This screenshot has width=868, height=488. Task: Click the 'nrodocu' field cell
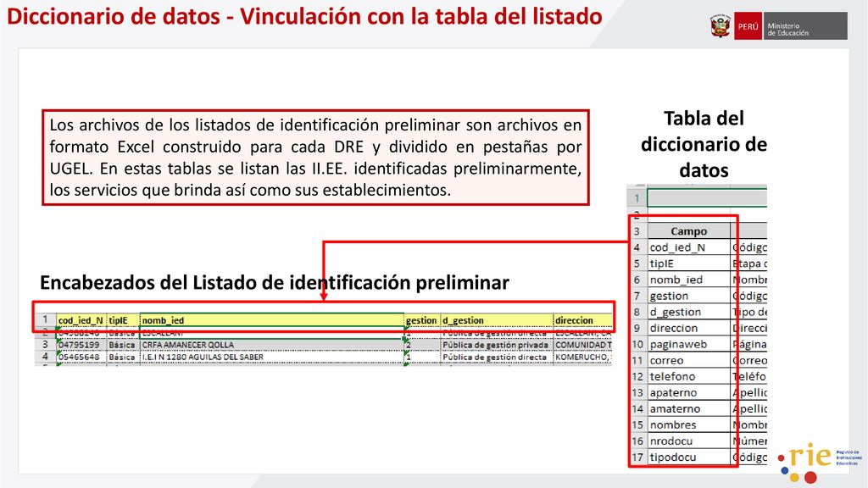(x=688, y=441)
